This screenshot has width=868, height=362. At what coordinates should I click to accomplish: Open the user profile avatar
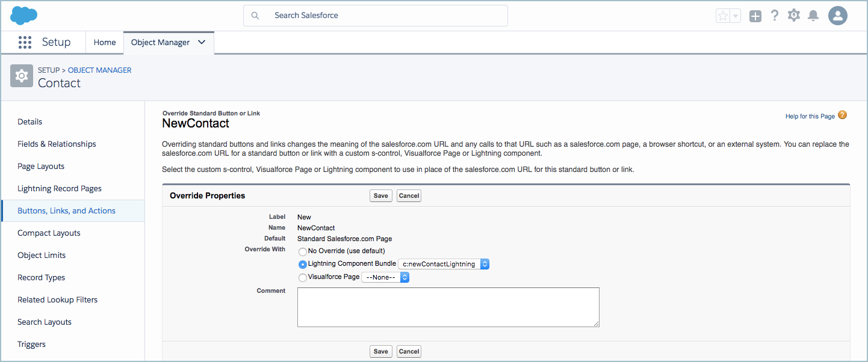[x=838, y=16]
